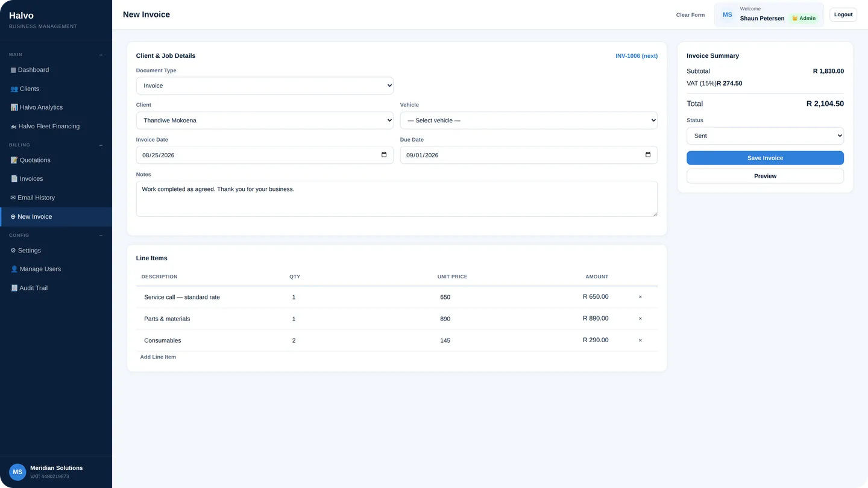Open Settings from the sidebar
This screenshot has height=488, width=868.
[x=56, y=251]
